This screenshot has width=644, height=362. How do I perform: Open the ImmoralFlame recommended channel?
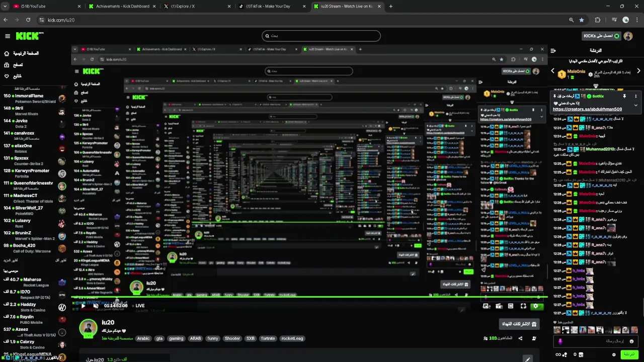coord(34,99)
